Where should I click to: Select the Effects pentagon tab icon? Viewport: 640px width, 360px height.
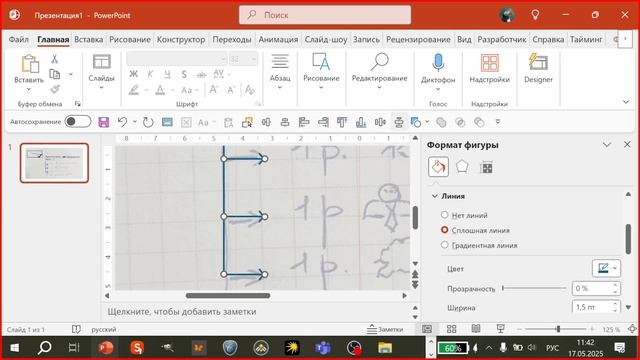tap(462, 167)
